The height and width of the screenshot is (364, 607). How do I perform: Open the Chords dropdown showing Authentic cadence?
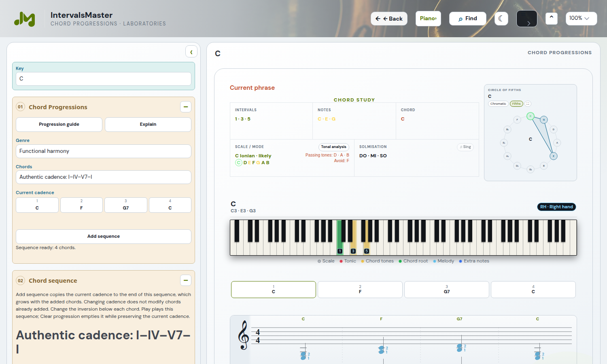[x=104, y=177]
